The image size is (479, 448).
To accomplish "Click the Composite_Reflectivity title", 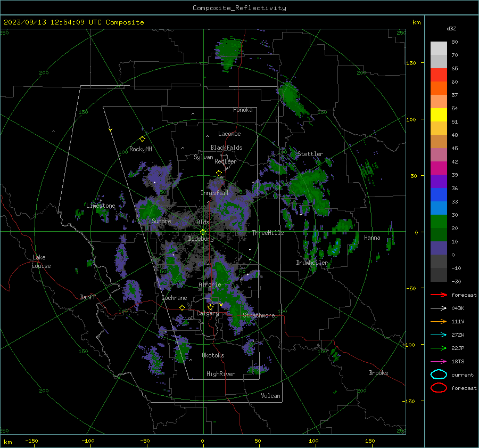I will pyautogui.click(x=240, y=8).
